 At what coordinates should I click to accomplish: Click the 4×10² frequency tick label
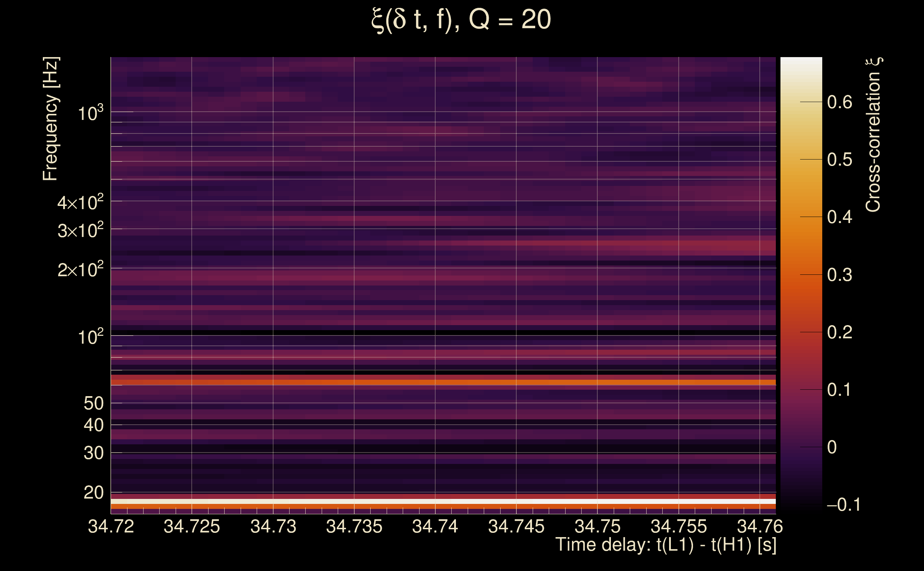click(80, 203)
